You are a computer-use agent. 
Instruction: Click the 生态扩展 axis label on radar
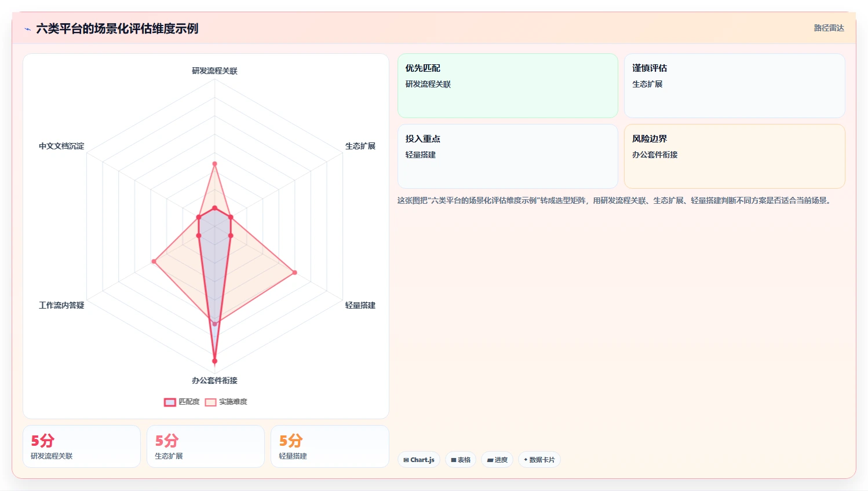(x=360, y=146)
